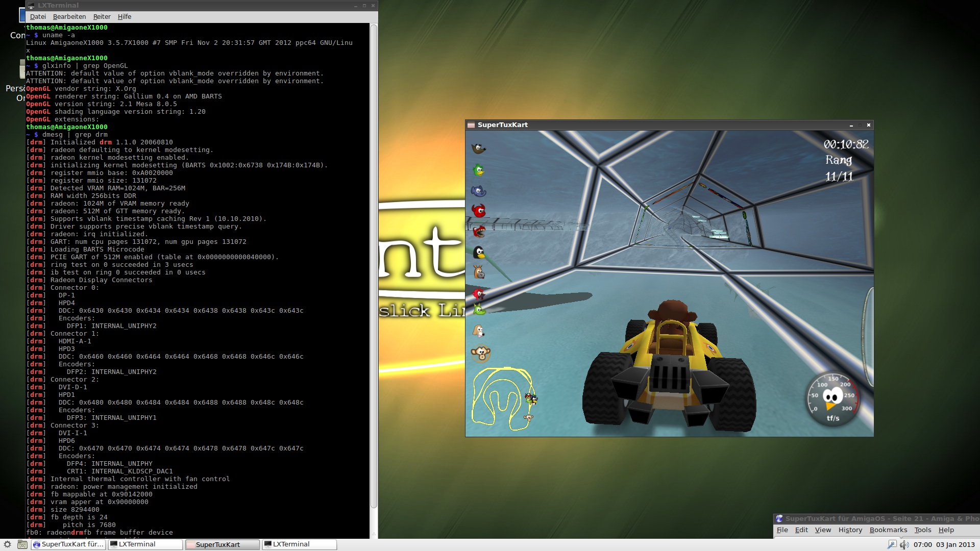Click the 'OpenGL vendor string: X.Org' line
The height and width of the screenshot is (551, 980).
click(81, 89)
